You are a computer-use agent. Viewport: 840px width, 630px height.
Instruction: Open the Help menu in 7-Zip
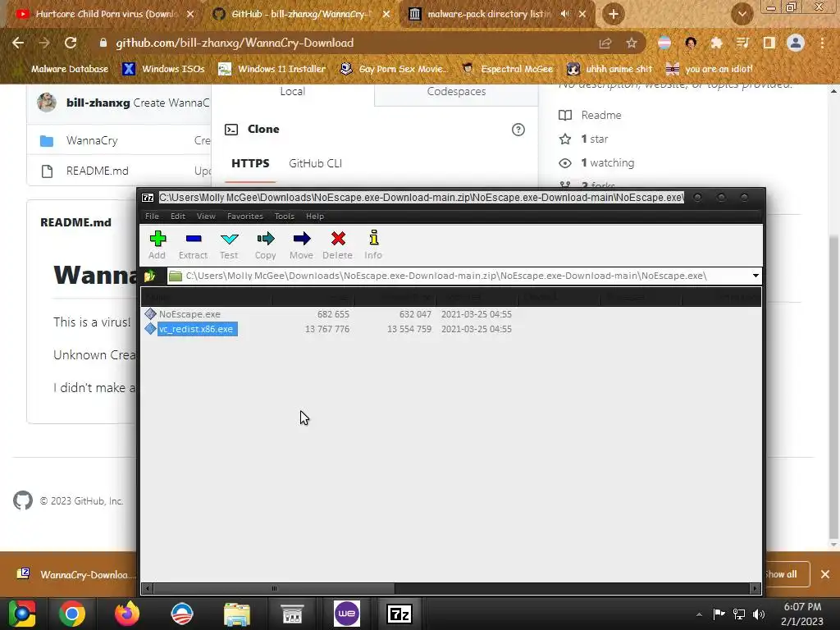coord(315,216)
